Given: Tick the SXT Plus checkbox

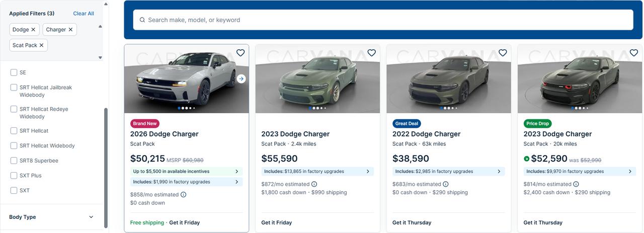Looking at the screenshot, I should [14, 176].
